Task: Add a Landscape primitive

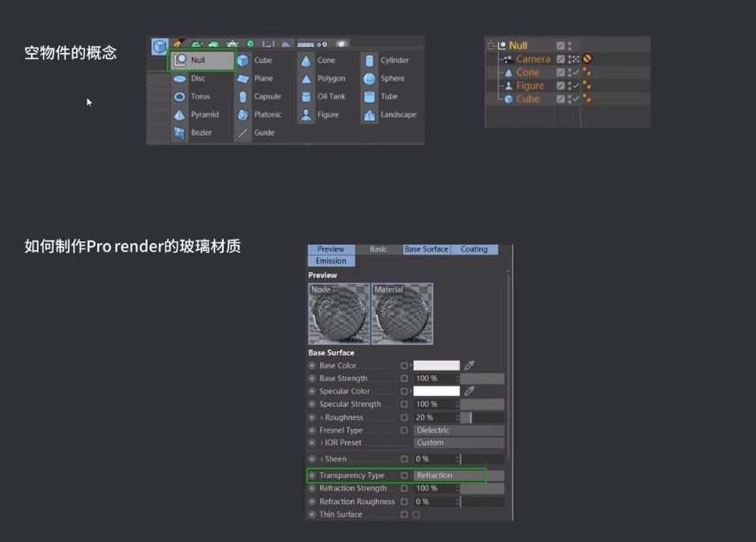Action: pyautogui.click(x=390, y=115)
